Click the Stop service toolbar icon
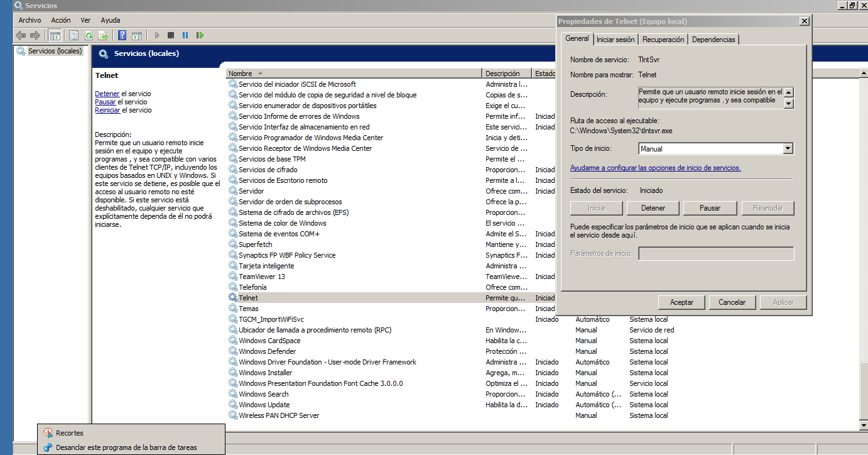 (171, 36)
